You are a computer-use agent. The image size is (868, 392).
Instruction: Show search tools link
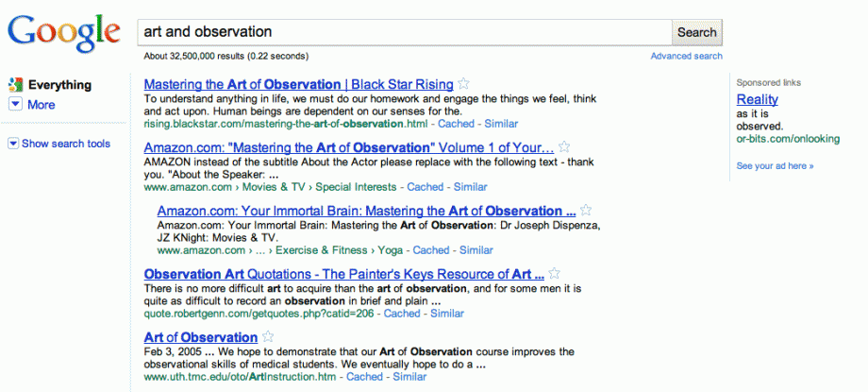click(66, 144)
